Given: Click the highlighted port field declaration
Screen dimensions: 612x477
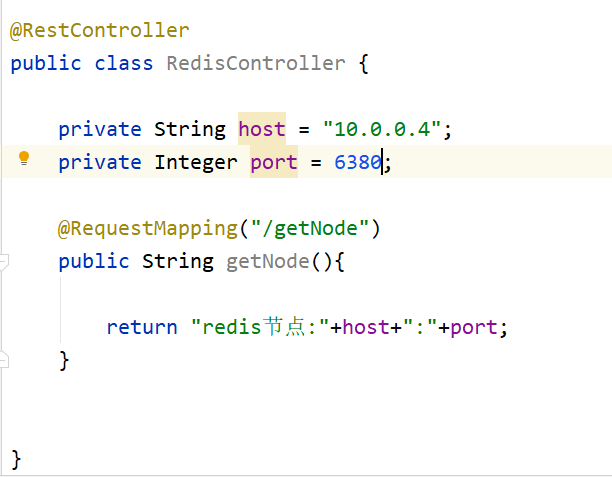Looking at the screenshot, I should tap(274, 162).
